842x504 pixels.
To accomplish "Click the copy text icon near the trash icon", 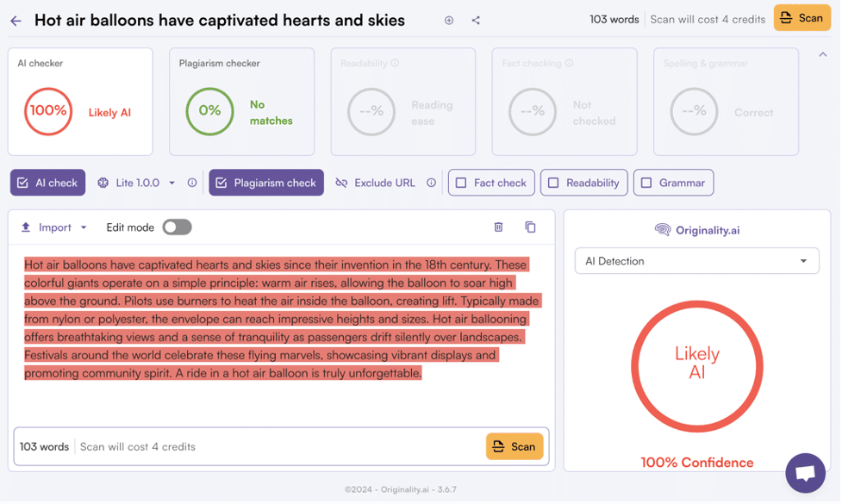I will [530, 227].
